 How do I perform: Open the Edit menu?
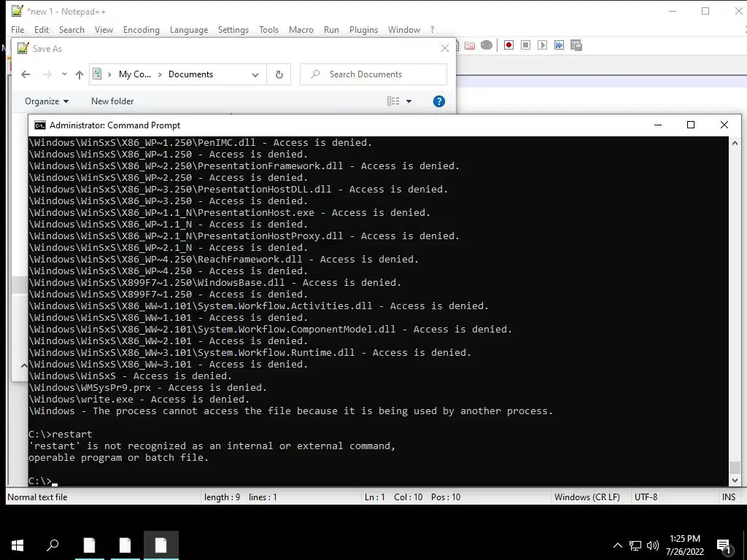pos(42,29)
